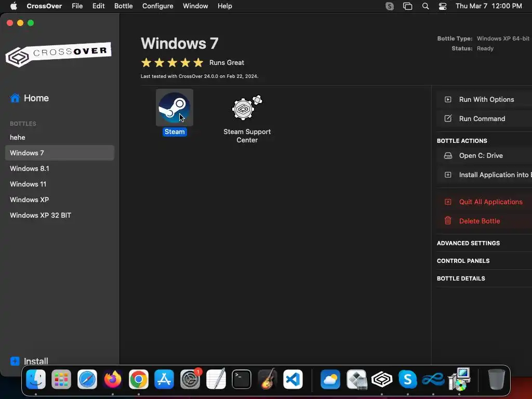Open App Store from the Dock
532x399 pixels.
[164, 379]
